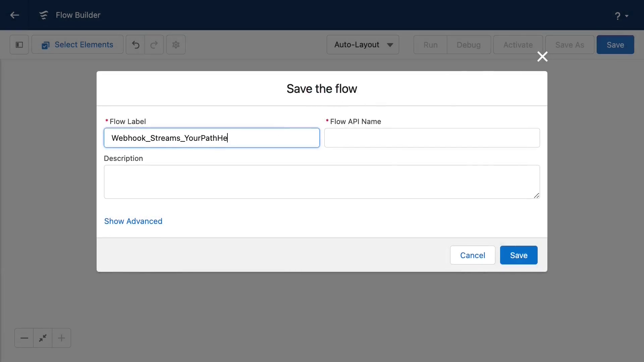
Task: Zoom in the canvas
Action: [61, 338]
